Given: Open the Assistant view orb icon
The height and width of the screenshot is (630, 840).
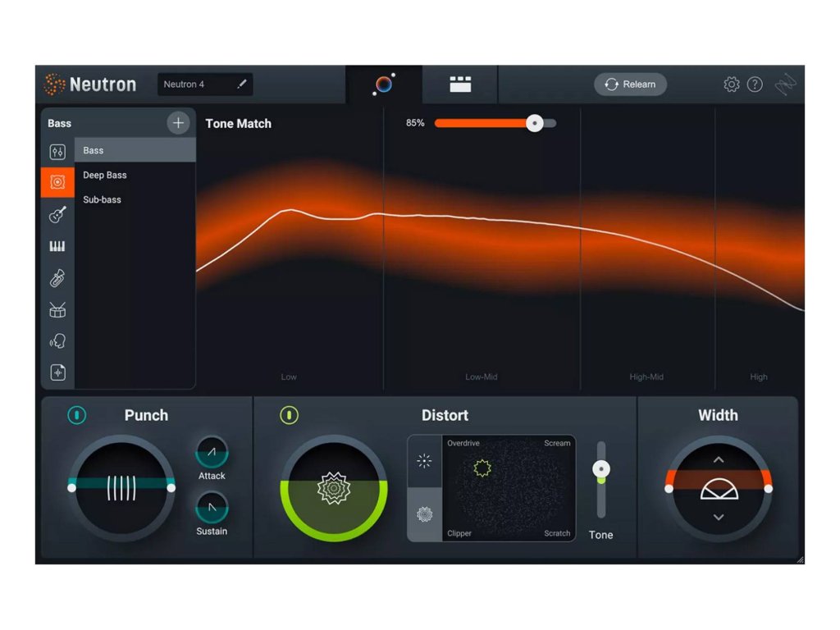Looking at the screenshot, I should (384, 84).
